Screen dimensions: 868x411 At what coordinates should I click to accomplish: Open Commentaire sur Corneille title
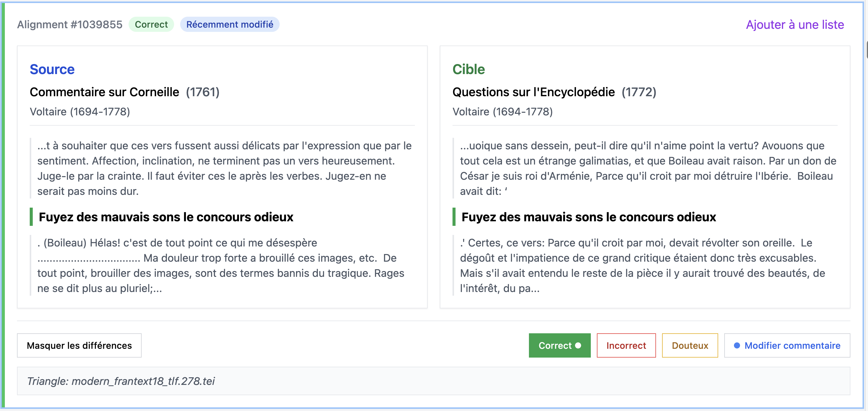(x=104, y=92)
